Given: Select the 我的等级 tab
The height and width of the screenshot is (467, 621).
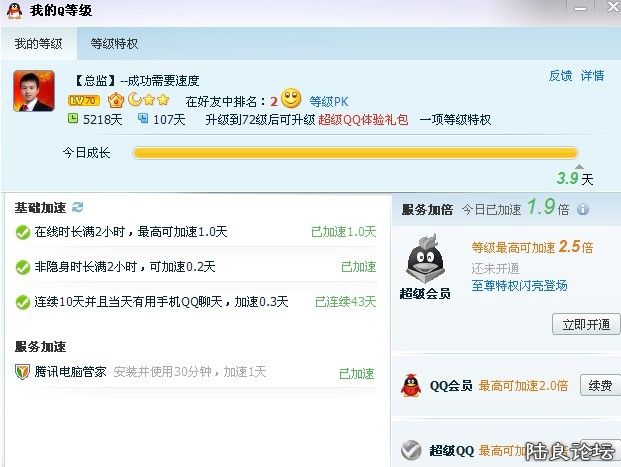Looking at the screenshot, I should 38,43.
